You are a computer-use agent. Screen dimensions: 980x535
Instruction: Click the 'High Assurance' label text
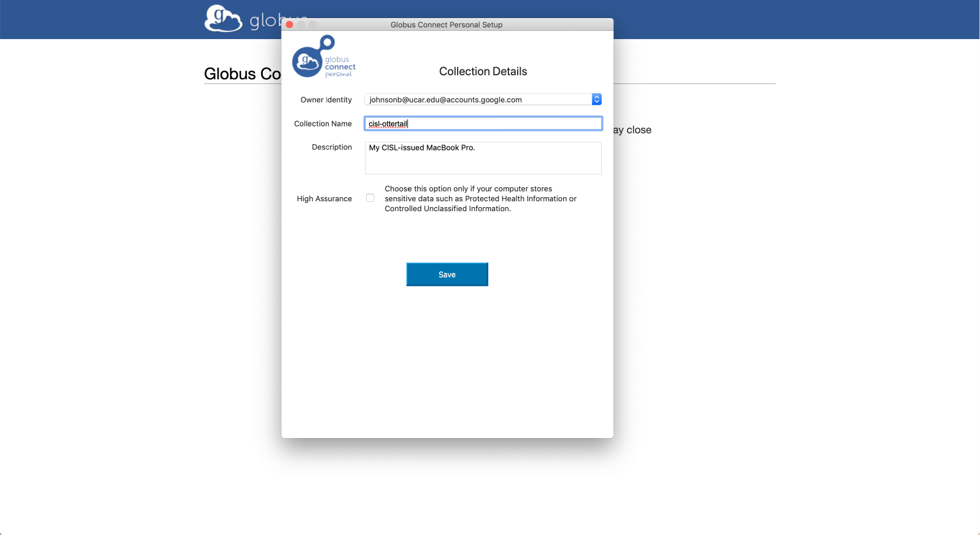point(324,199)
